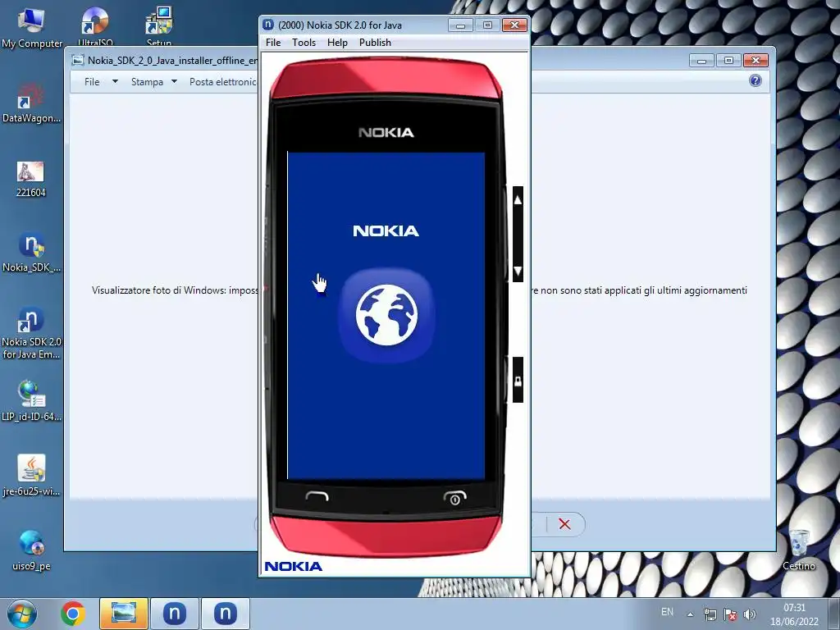Screen dimensions: 840x630
Task: Click the speaker volume icon in tray
Action: 750,614
